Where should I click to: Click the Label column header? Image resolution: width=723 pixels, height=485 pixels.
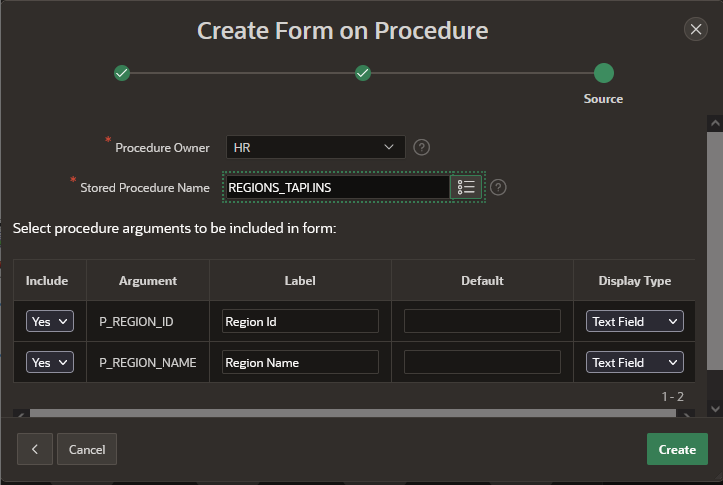click(300, 281)
